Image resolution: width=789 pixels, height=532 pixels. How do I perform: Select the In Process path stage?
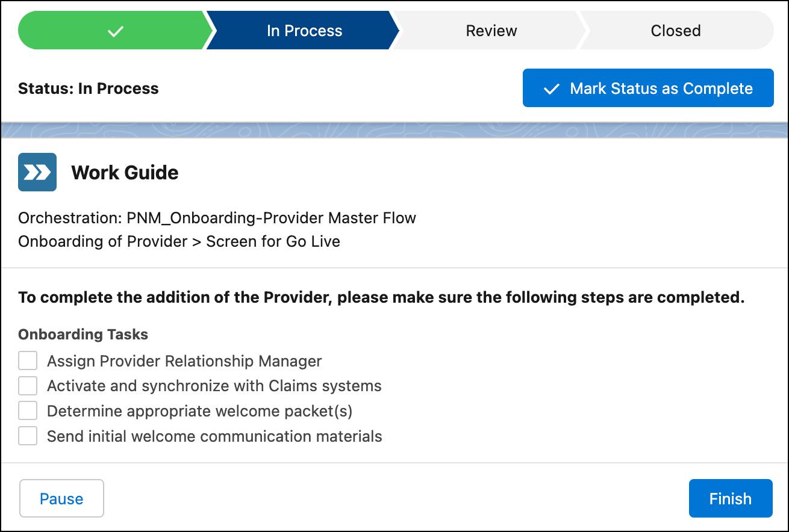coord(304,31)
